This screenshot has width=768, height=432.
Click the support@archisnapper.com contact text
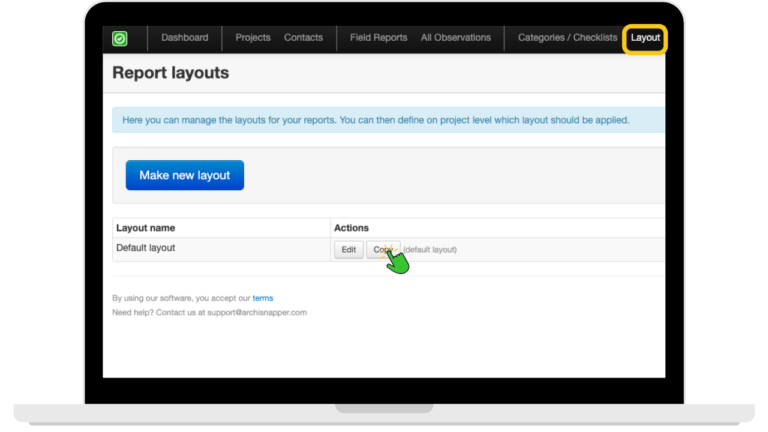[257, 312]
